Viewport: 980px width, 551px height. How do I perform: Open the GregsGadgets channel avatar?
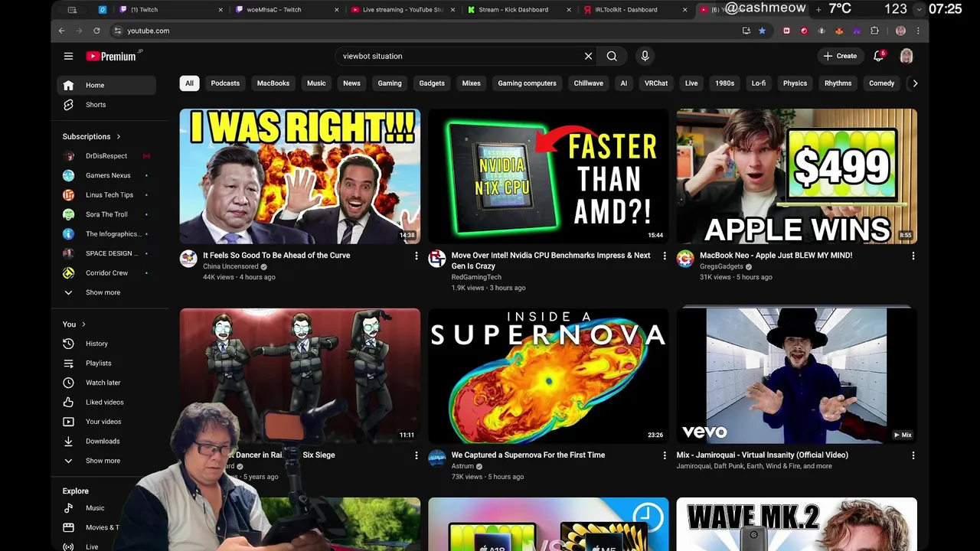[x=685, y=259]
